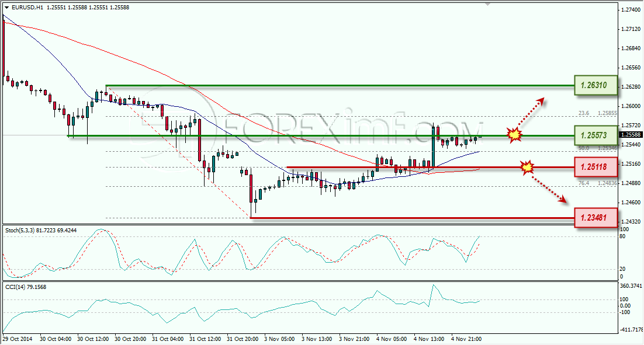Image resolution: width=644 pixels, height=345 pixels.
Task: Click the 4 Nov 05:00 time label
Action: [392, 339]
